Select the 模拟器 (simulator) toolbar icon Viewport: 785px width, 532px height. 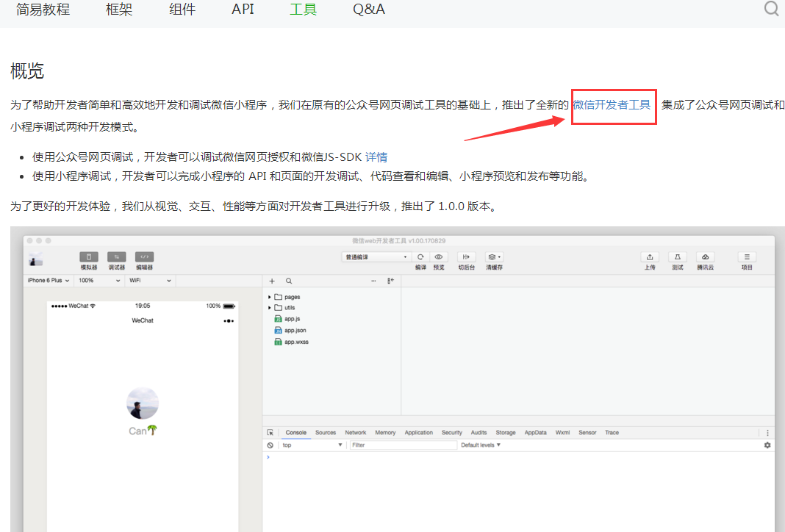click(89, 256)
